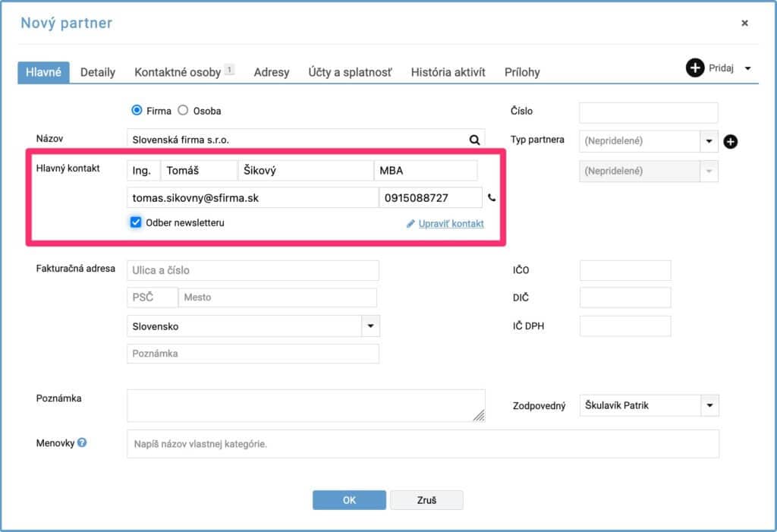The height and width of the screenshot is (532, 777).
Task: Click the phone number field 0915088727
Action: [431, 198]
